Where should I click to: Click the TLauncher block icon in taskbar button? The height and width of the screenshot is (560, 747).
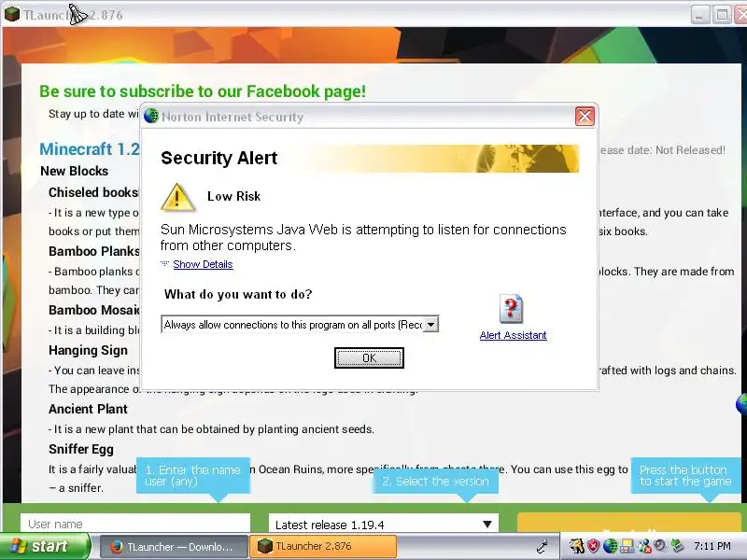point(265,546)
